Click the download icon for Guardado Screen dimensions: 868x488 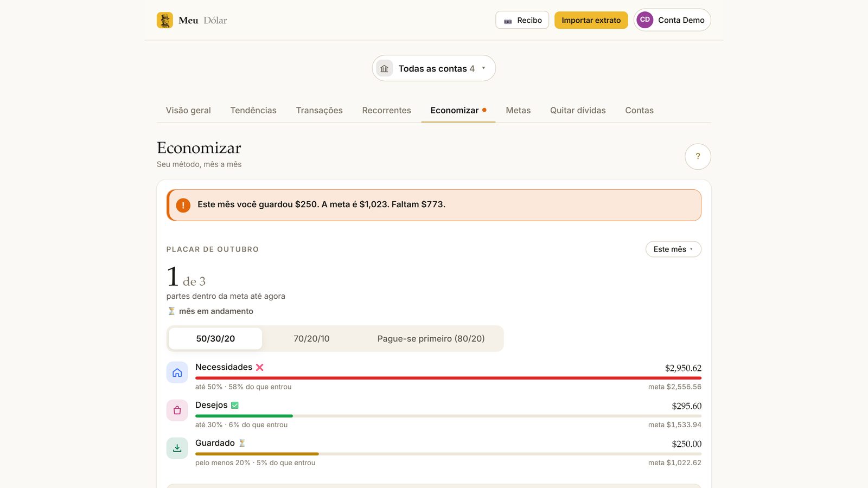[x=177, y=448]
